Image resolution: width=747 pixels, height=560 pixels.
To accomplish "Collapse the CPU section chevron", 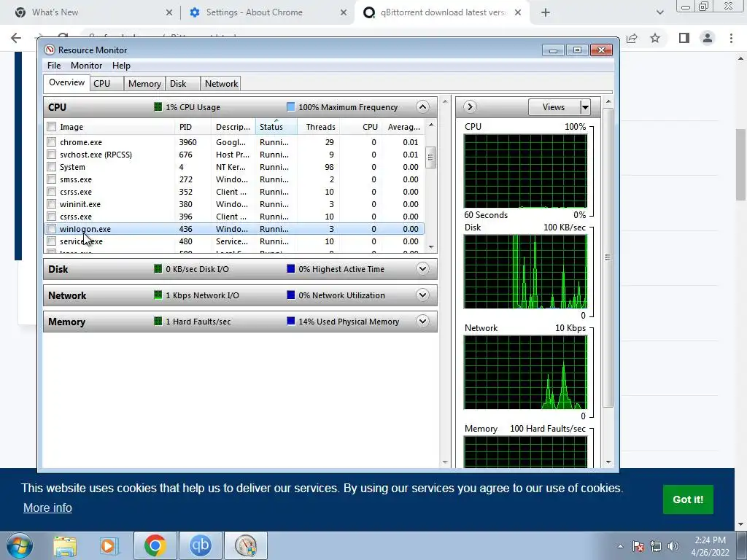I will point(422,106).
